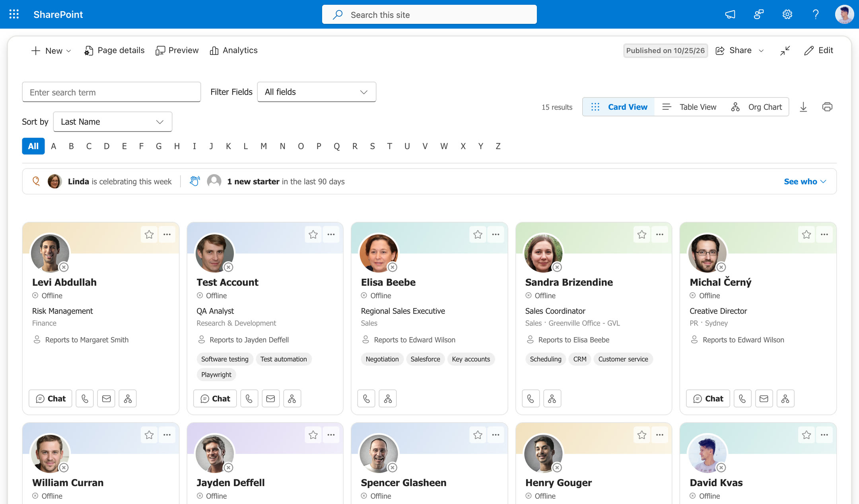Click the Search this site box

tap(429, 15)
